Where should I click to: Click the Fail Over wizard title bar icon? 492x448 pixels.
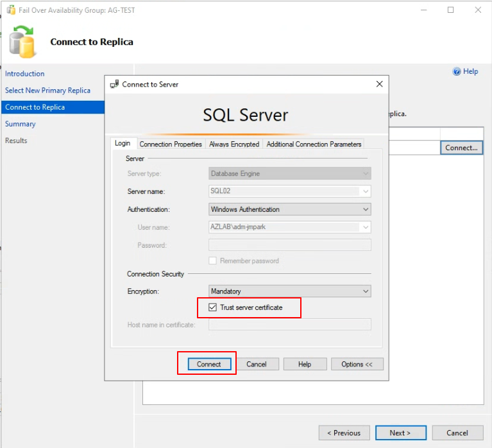click(x=11, y=10)
